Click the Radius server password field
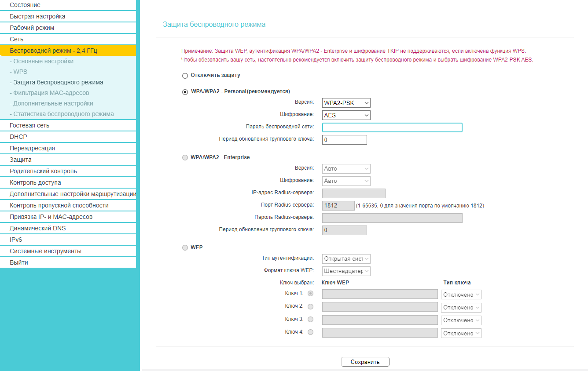 coord(392,218)
